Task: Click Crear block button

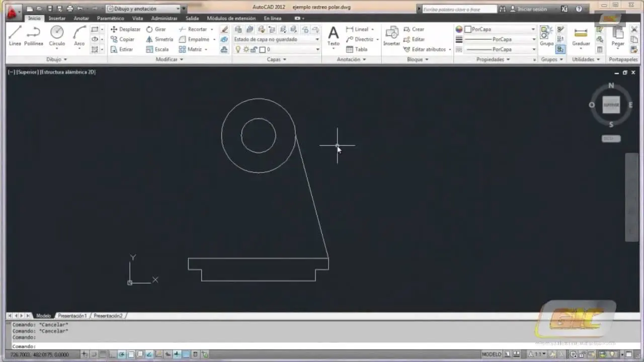Action: (414, 29)
